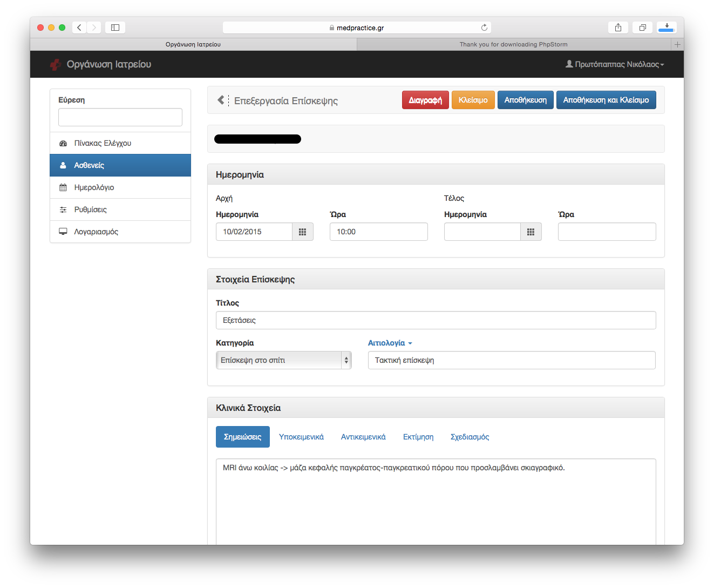This screenshot has height=588, width=714.
Task: Click the back arrow beside Επεξεργασία Επίσκεψης
Action: click(x=221, y=100)
